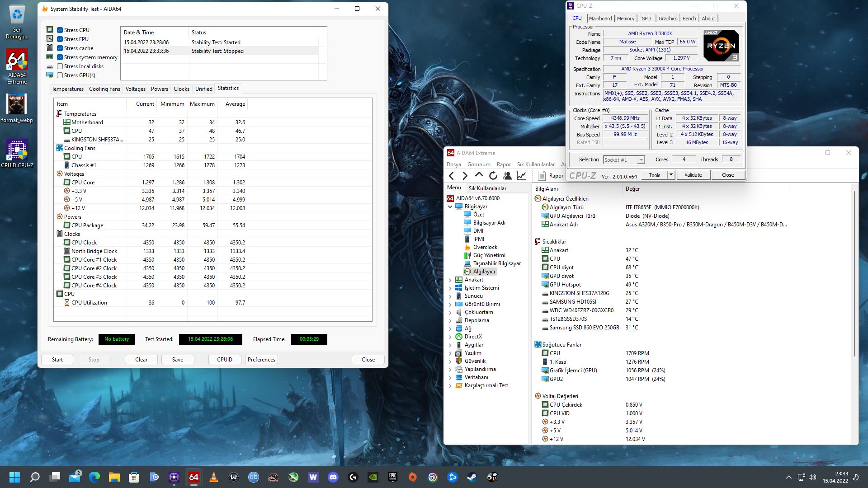Image resolution: width=868 pixels, height=488 pixels.
Task: Select the Overclock tree item
Action: 485,247
